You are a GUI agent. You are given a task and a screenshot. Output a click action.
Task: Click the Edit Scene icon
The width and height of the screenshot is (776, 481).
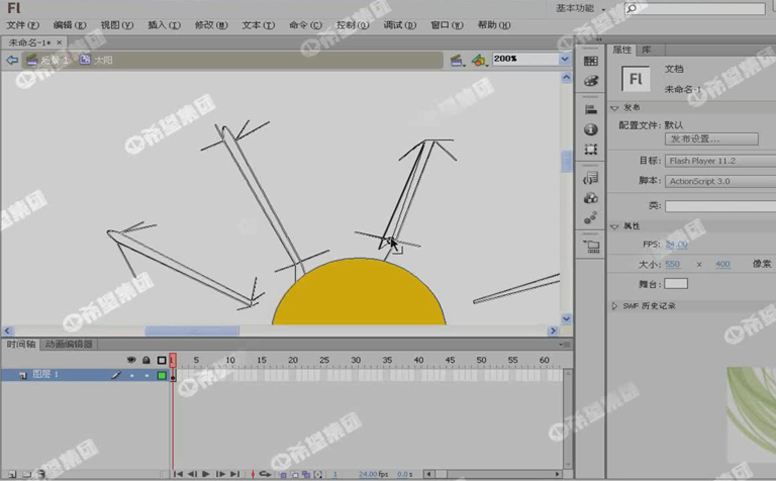[456, 60]
